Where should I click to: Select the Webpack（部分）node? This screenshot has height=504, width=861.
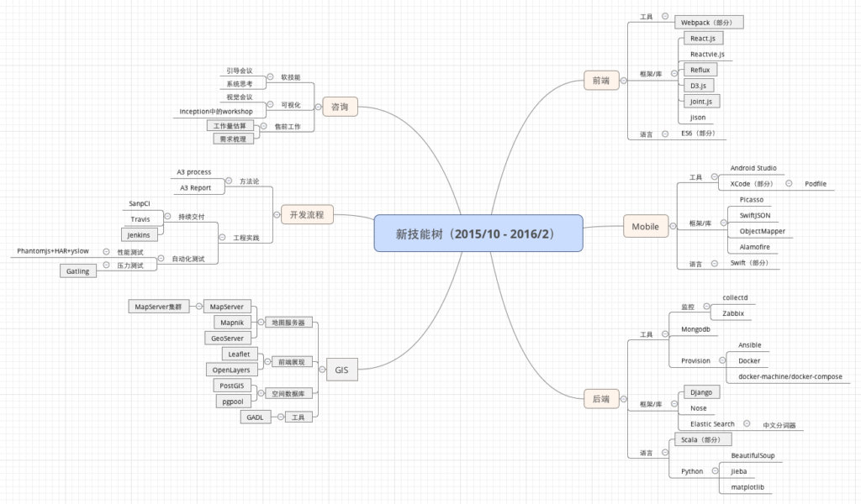click(710, 21)
